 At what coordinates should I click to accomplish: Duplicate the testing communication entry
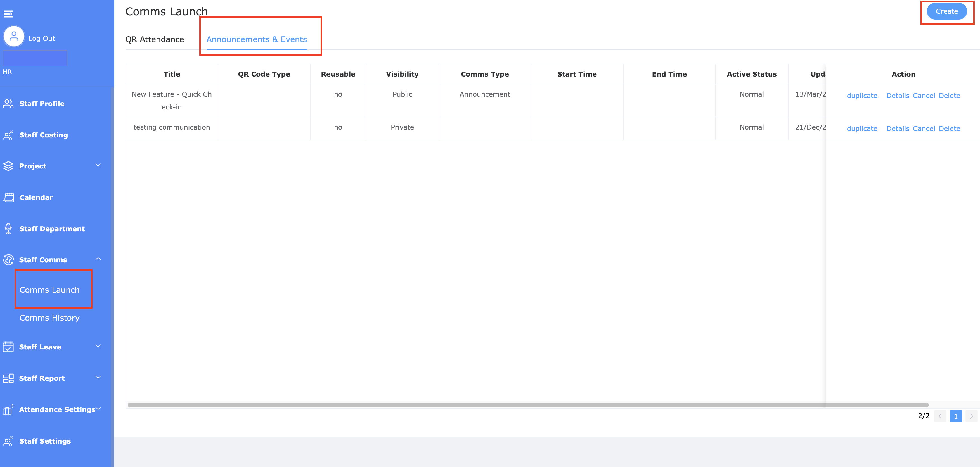coord(862,128)
